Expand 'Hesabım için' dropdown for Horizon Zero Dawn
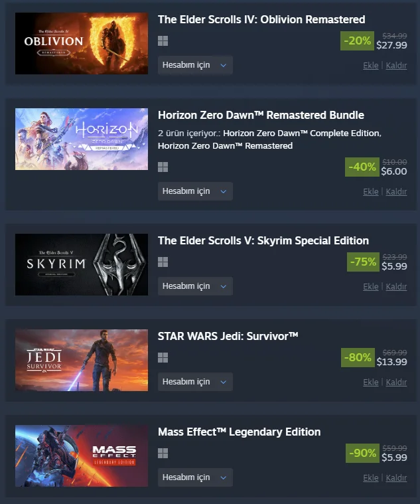Screen dimensions: 420x504 point(195,191)
